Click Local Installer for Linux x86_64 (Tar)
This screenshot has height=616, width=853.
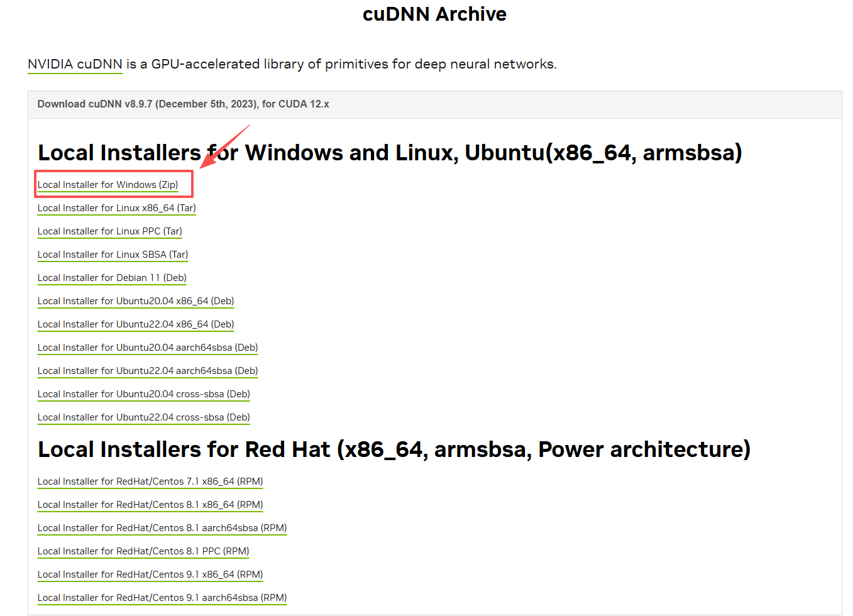[x=116, y=208]
